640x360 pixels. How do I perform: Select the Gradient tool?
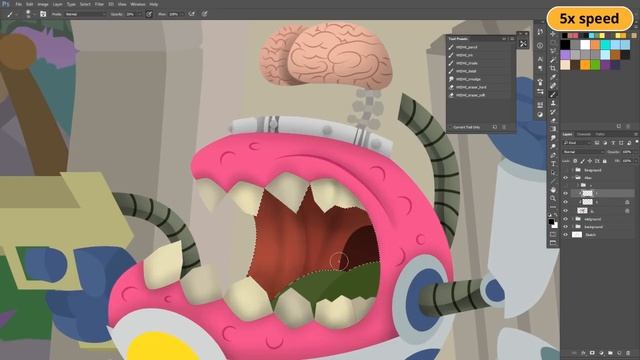553,129
